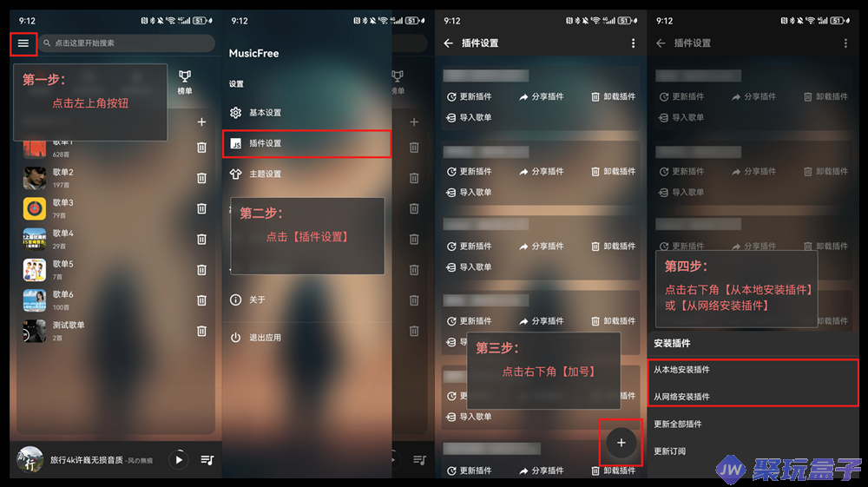Image resolution: width=868 pixels, height=487 pixels.
Task: Open 插件设置 in the side drawer
Action: click(x=307, y=143)
